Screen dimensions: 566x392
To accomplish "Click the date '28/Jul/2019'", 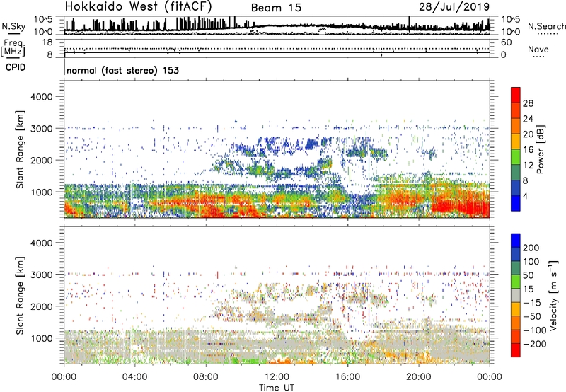I will click(x=454, y=7).
